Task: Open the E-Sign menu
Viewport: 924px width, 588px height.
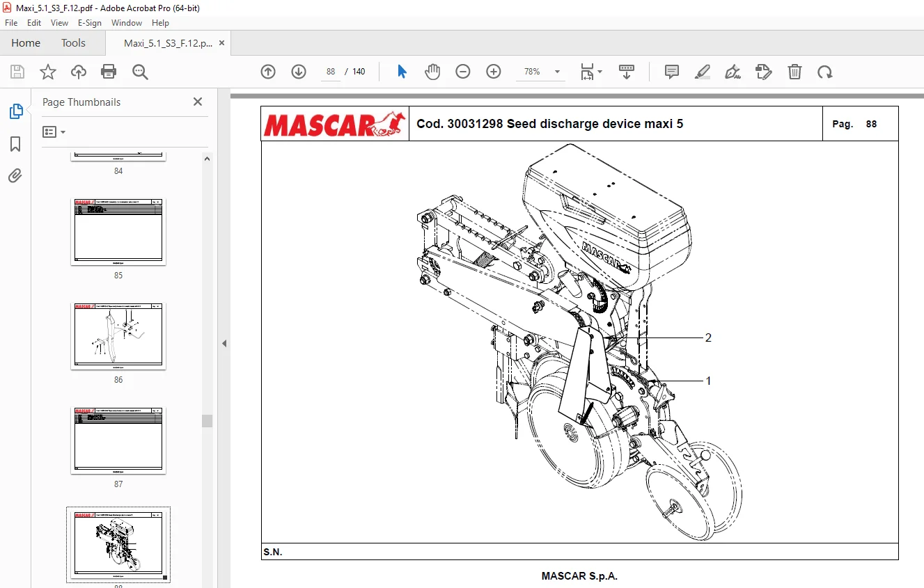Action: pos(90,23)
